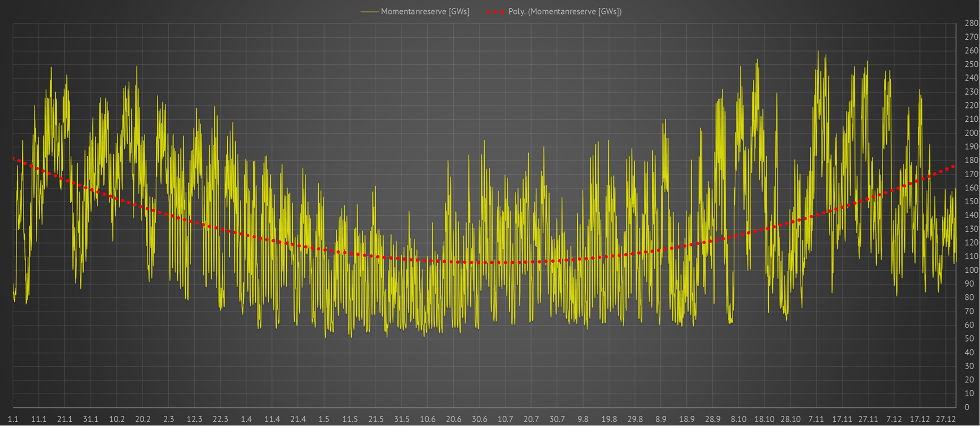Select the 'Momentanreserve [GWs]' legend label
Viewport: 980px width, 426px height.
pyautogui.click(x=425, y=12)
